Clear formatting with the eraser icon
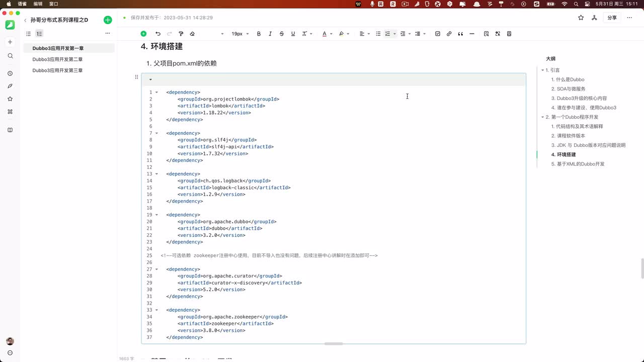The image size is (644, 362). (x=192, y=34)
